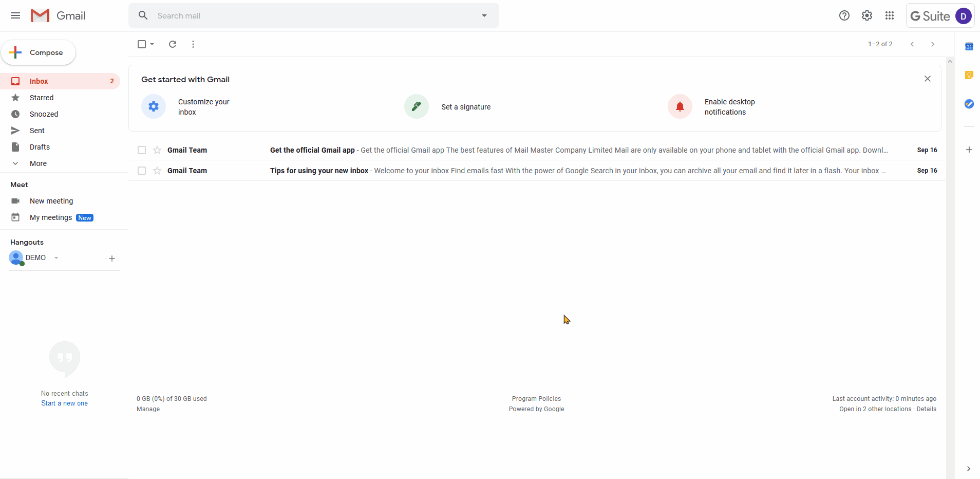Screen dimensions: 980x479
Task: Open the Google apps grid
Action: pyautogui.click(x=890, y=15)
